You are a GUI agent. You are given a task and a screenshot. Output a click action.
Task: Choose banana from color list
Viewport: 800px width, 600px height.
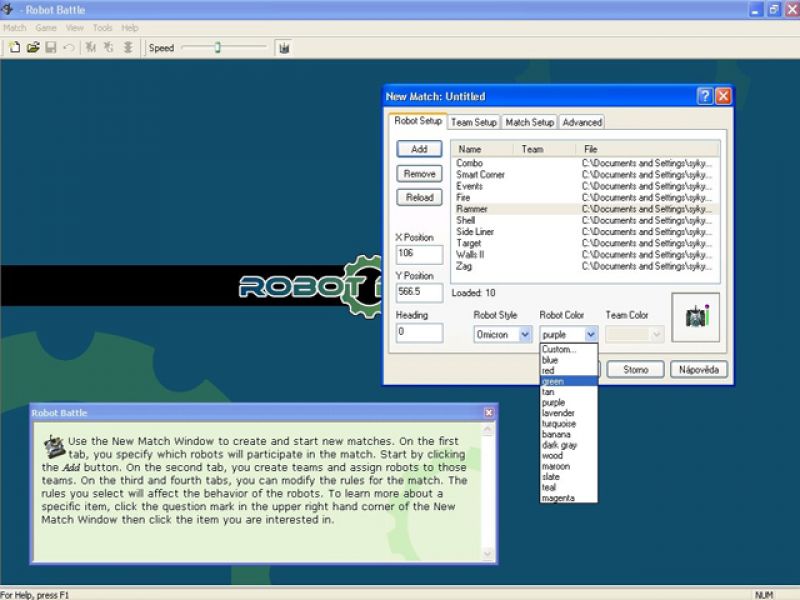(568, 434)
